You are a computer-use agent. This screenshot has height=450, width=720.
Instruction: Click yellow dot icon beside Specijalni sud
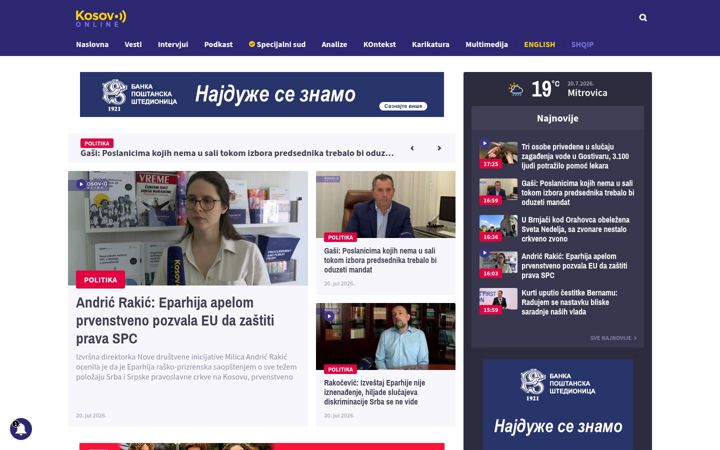point(252,44)
